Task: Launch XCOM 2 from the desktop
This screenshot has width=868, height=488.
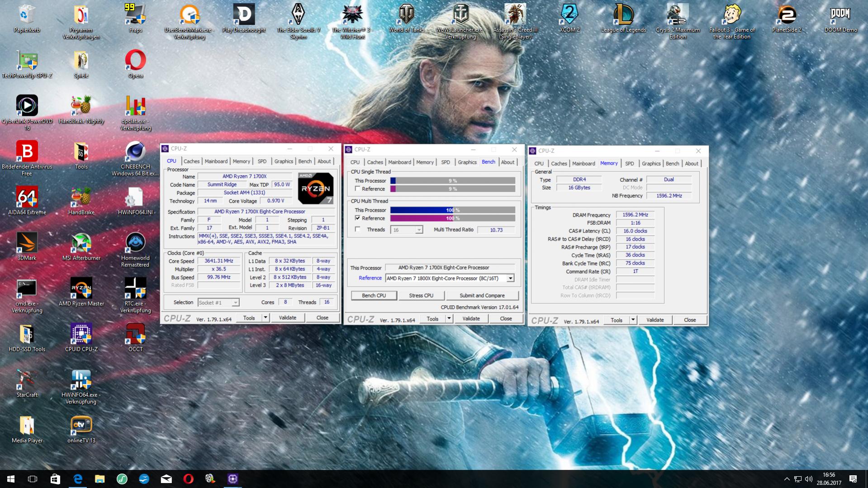Action: pos(569,18)
